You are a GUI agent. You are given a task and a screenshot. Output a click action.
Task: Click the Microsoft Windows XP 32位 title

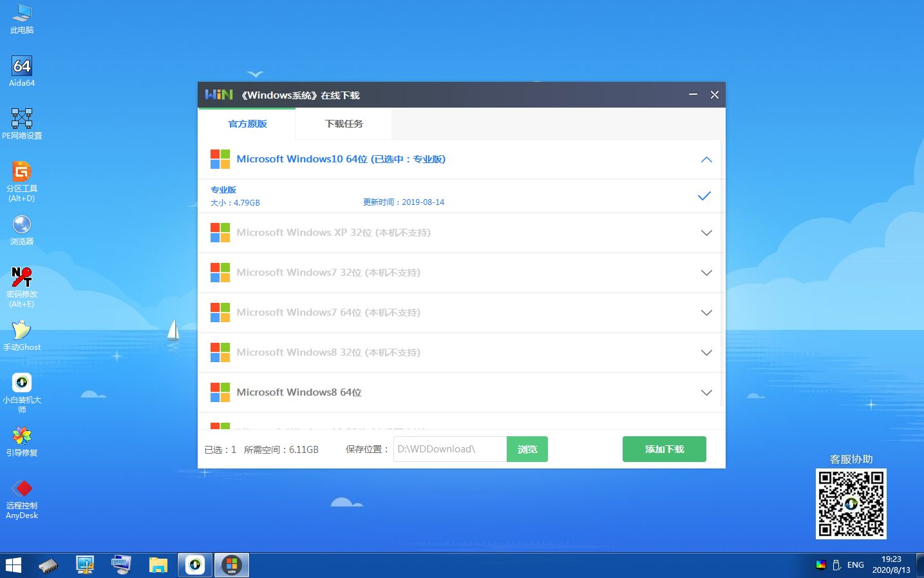334,233
